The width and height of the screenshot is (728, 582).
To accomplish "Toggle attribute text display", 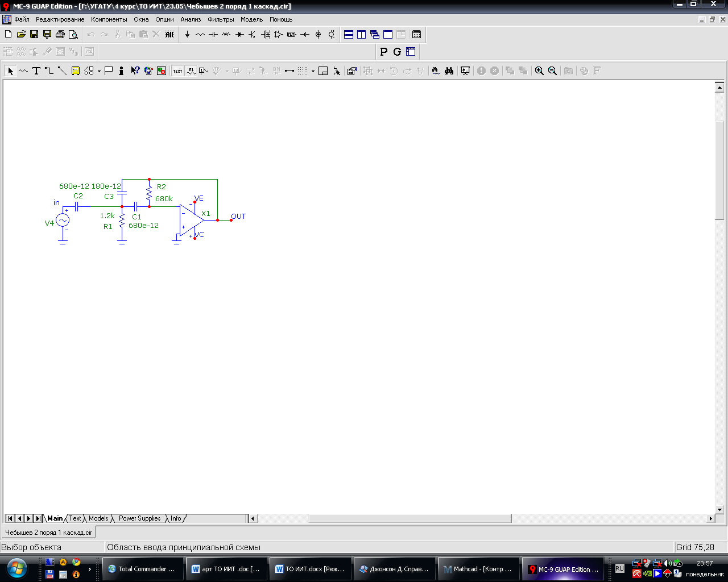I will 191,70.
